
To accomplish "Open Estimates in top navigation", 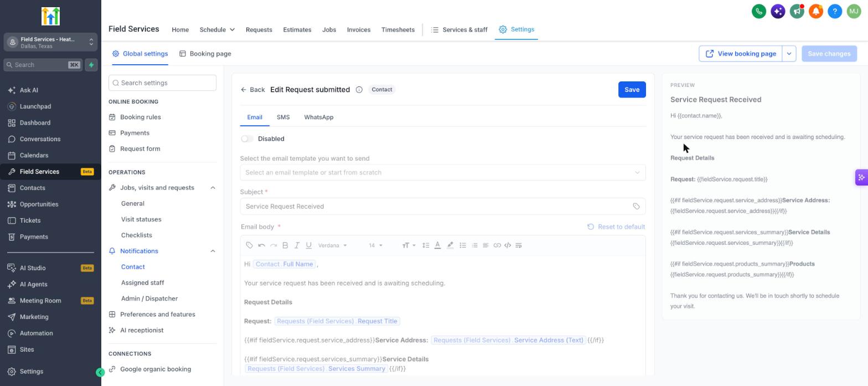I will [x=297, y=30].
